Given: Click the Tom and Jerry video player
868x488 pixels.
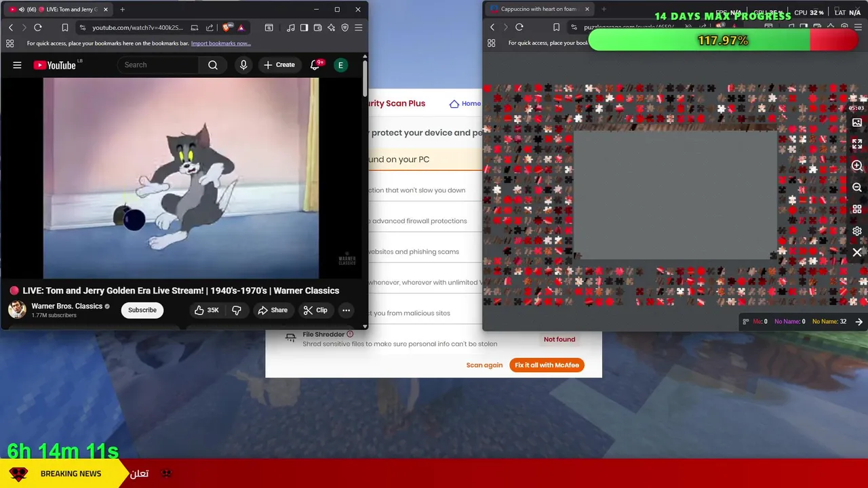Looking at the screenshot, I should 181,178.
